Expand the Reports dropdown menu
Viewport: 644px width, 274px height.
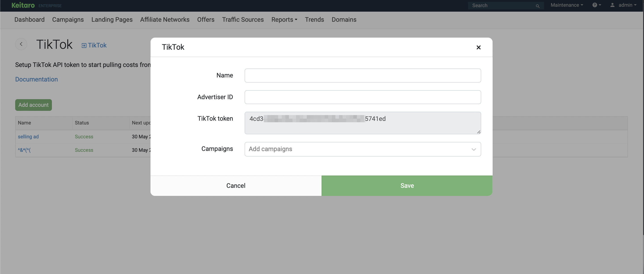coord(284,19)
